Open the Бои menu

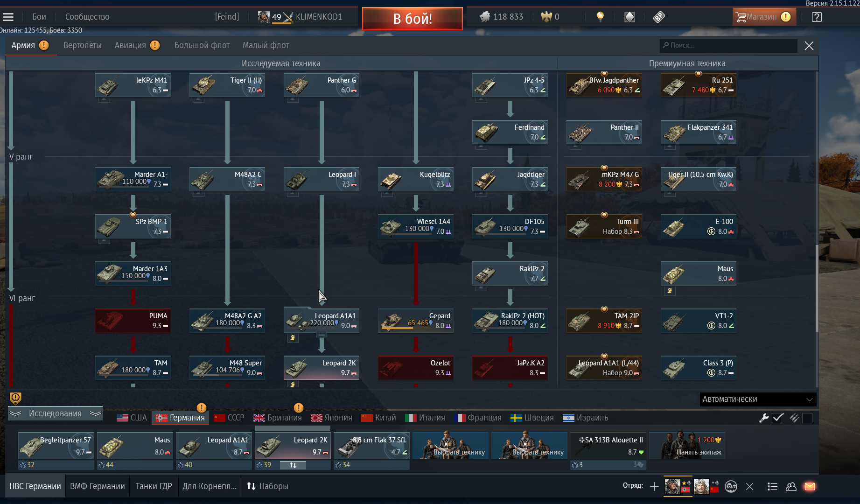[x=39, y=17]
